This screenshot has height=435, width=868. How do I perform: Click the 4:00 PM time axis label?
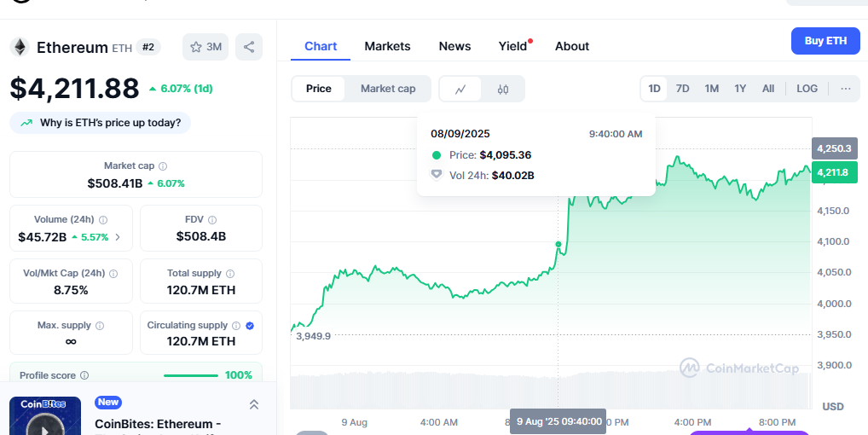(692, 422)
